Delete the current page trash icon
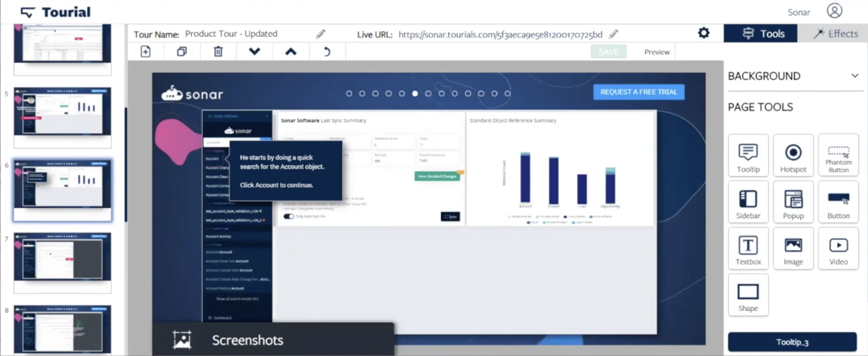 218,51
